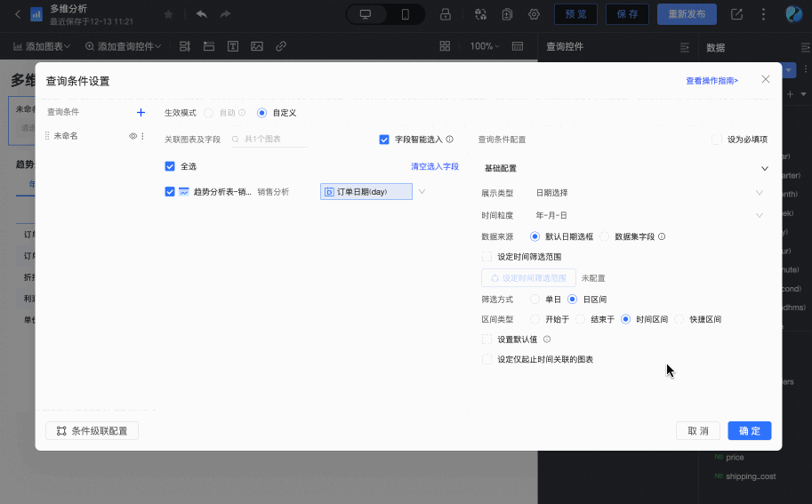Screen dimensions: 812x504
Task: Select 默认日期选框 data source
Action: point(535,236)
